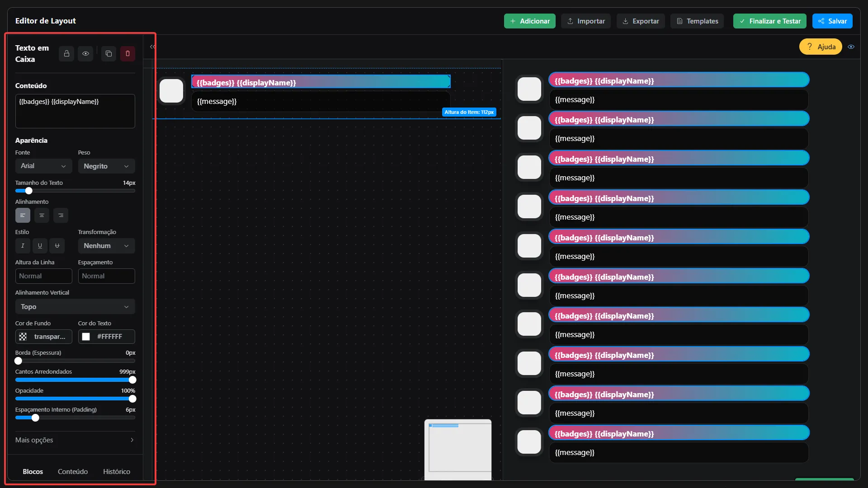Open the Alinhamento Vertical dropdown set to Topo
Viewport: 868px width, 488px height.
tap(75, 307)
